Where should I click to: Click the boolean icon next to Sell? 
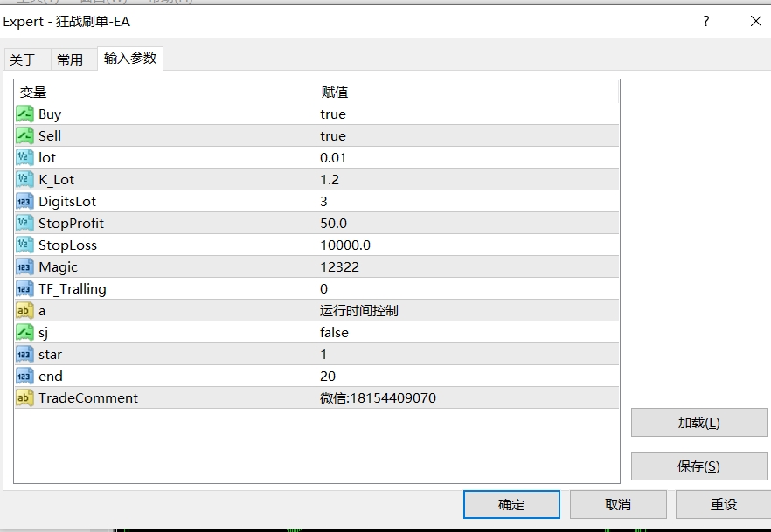[24, 135]
